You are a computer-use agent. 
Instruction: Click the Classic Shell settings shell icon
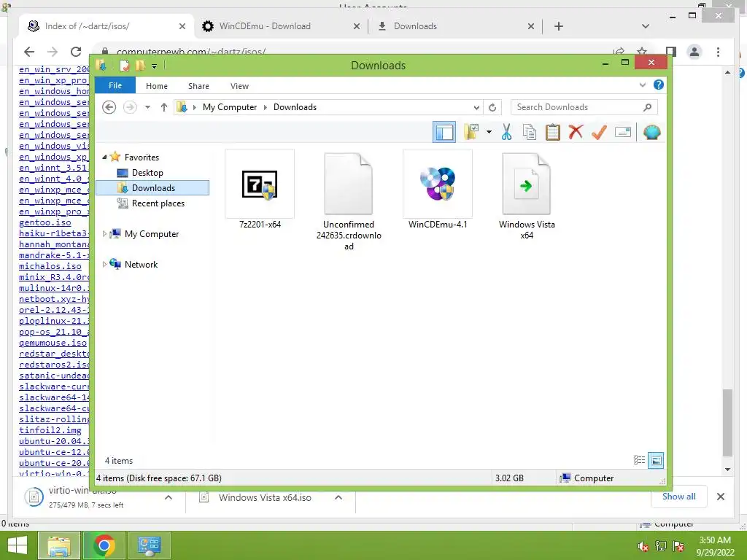tap(651, 132)
